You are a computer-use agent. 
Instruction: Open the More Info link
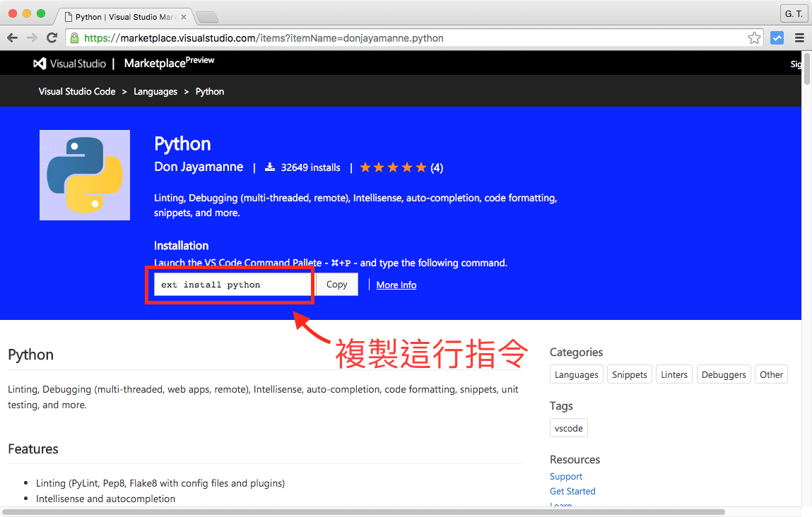(x=396, y=284)
